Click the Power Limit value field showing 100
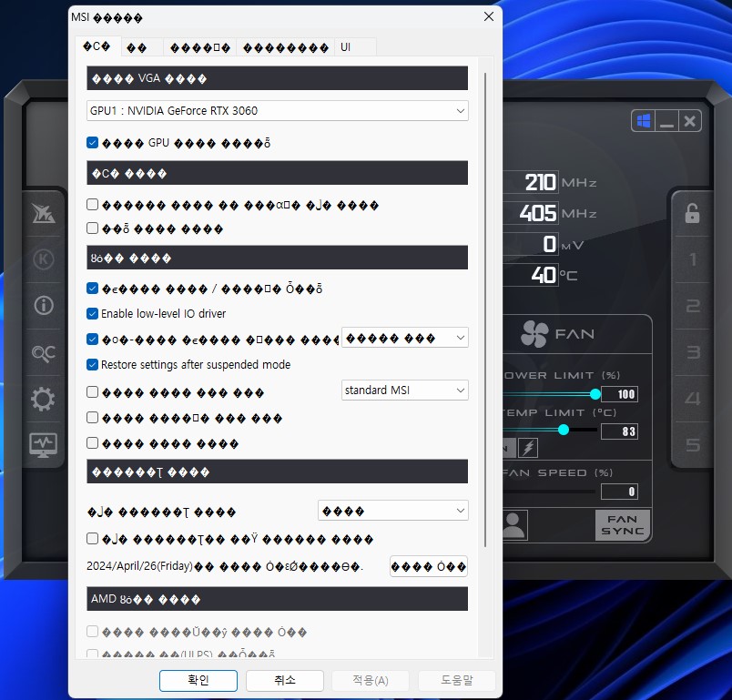Viewport: 732px width, 700px height. [x=619, y=394]
